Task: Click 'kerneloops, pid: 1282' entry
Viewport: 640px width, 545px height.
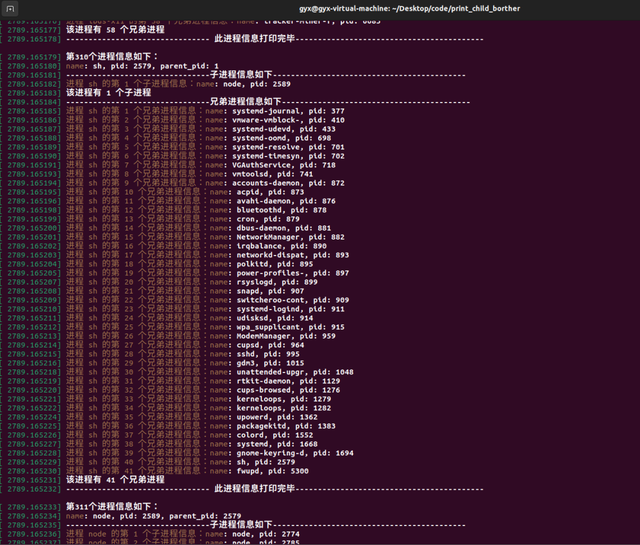Action: point(284,408)
